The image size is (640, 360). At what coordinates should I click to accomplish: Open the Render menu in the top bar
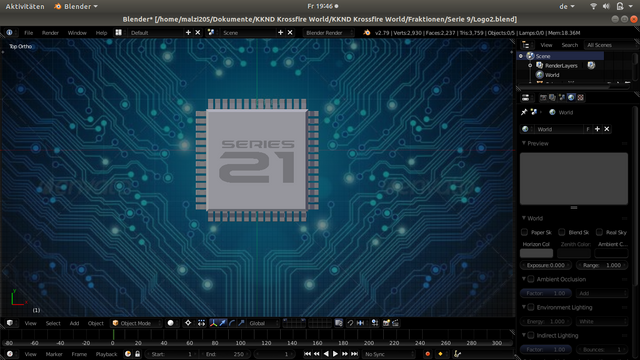pos(50,33)
